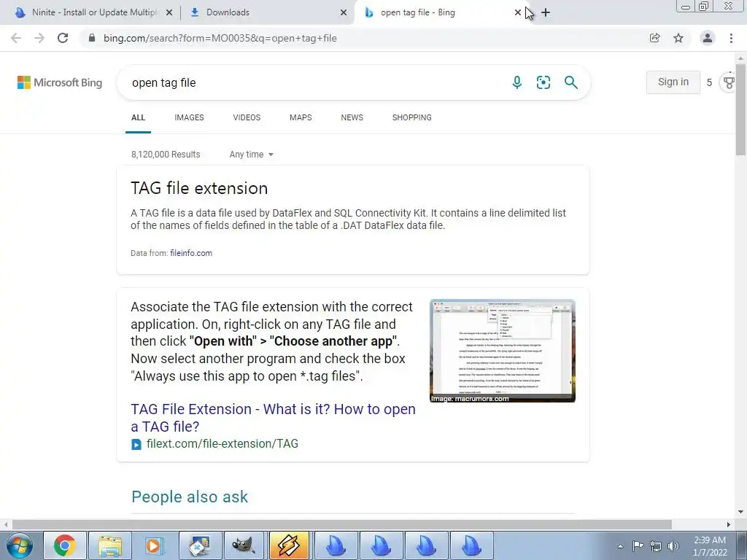Screen dimensions: 747x560
Task: Click the scroll right arrow
Action: coord(729,524)
